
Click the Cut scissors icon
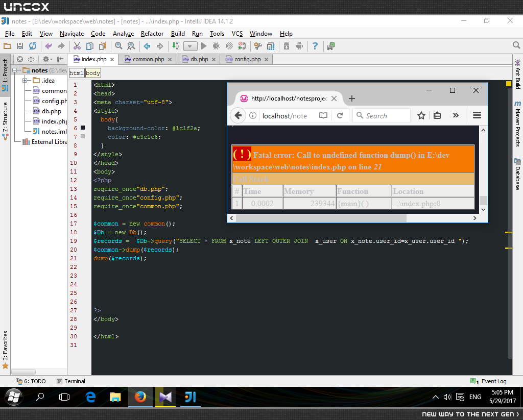[x=77, y=46]
